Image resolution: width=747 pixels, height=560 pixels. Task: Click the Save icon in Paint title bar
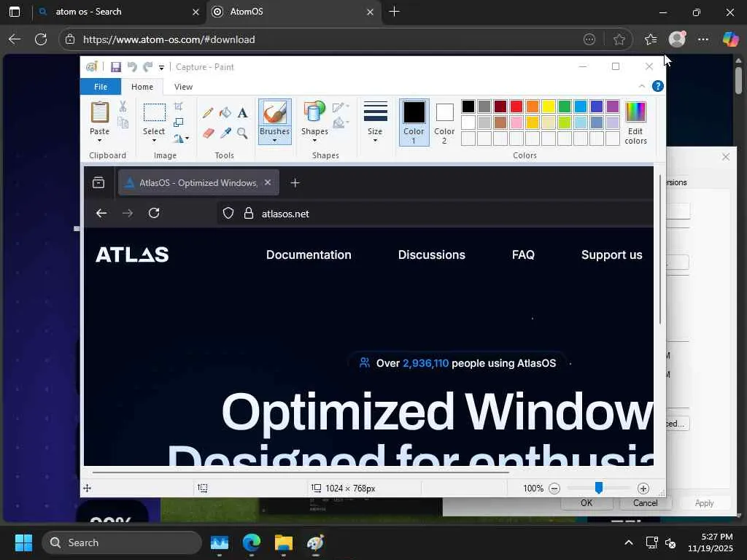click(x=116, y=67)
